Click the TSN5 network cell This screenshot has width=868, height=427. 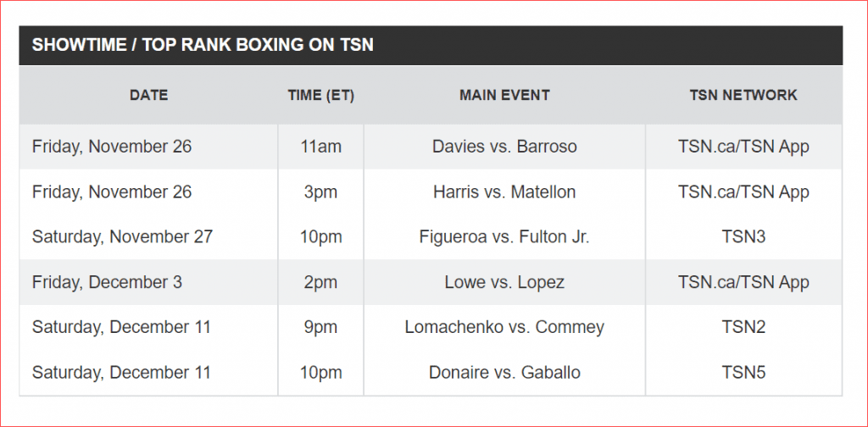coord(743,372)
